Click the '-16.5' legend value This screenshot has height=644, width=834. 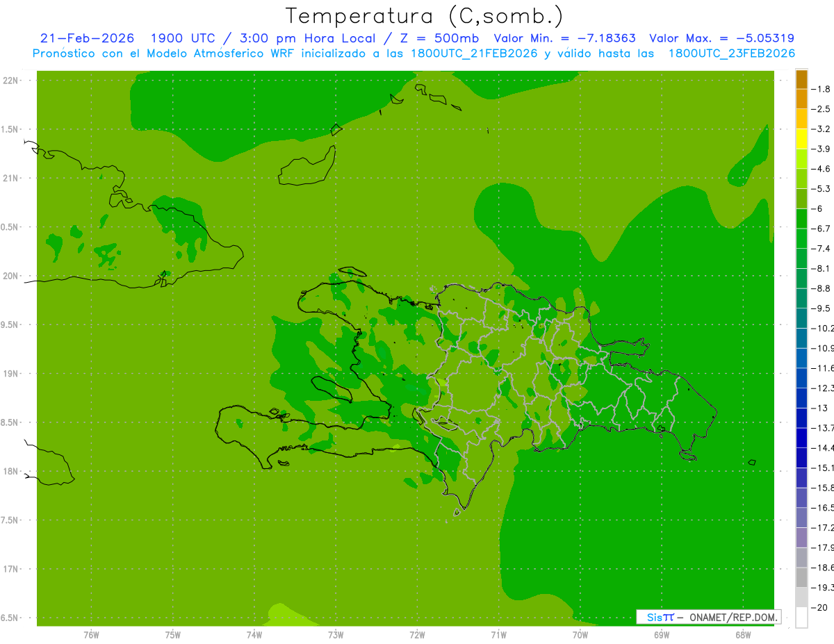point(823,508)
